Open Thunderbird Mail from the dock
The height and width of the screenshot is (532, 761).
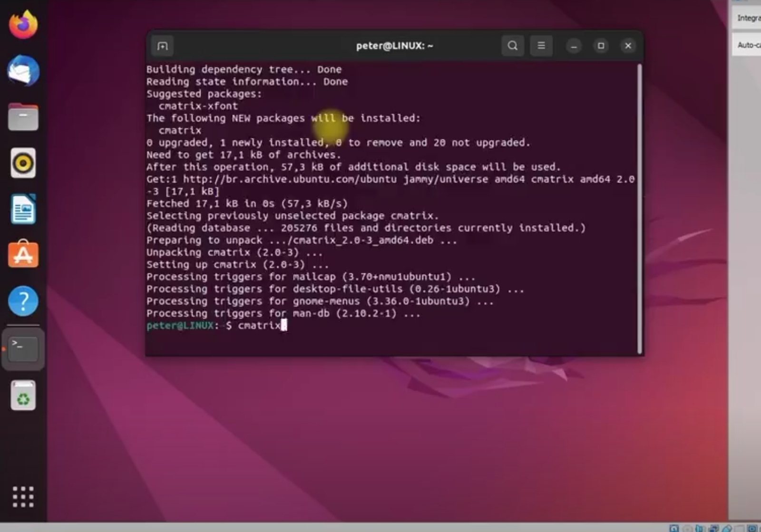[x=23, y=71]
